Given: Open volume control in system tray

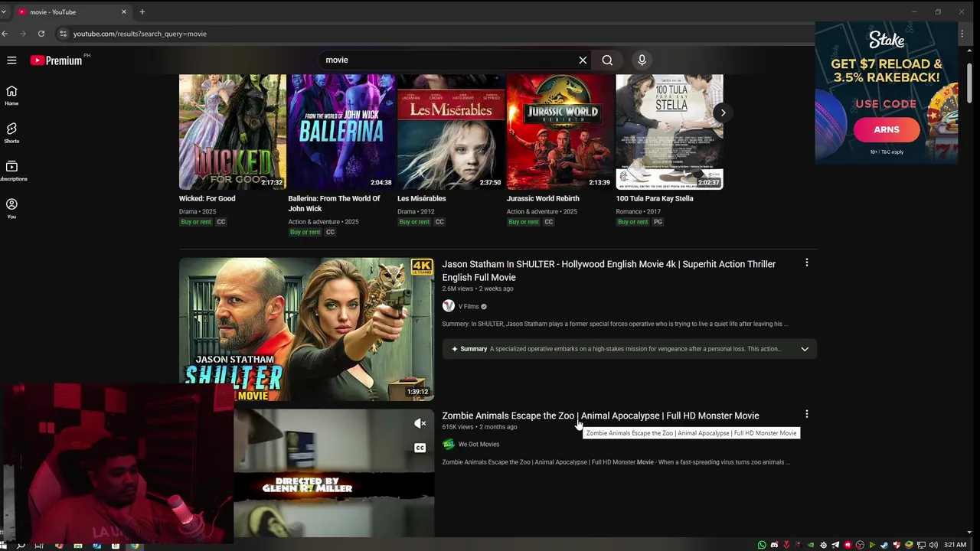Looking at the screenshot, I should (933, 545).
